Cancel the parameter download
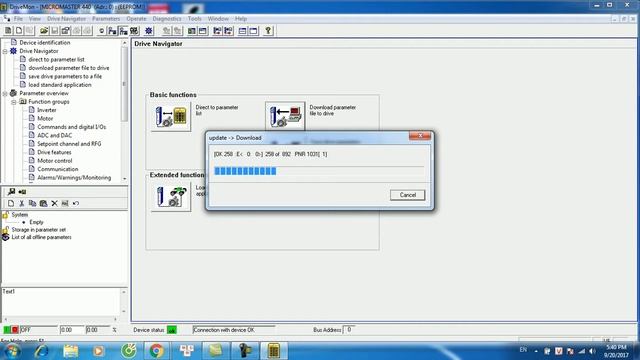This screenshot has width=640, height=360. [407, 195]
